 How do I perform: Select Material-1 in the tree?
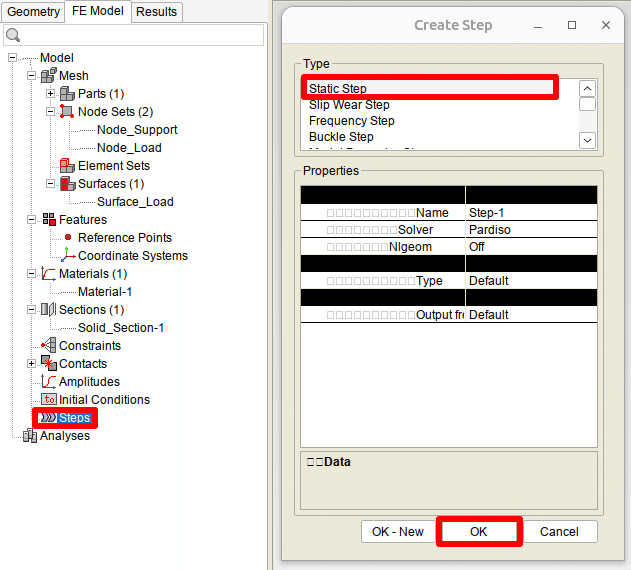105,291
